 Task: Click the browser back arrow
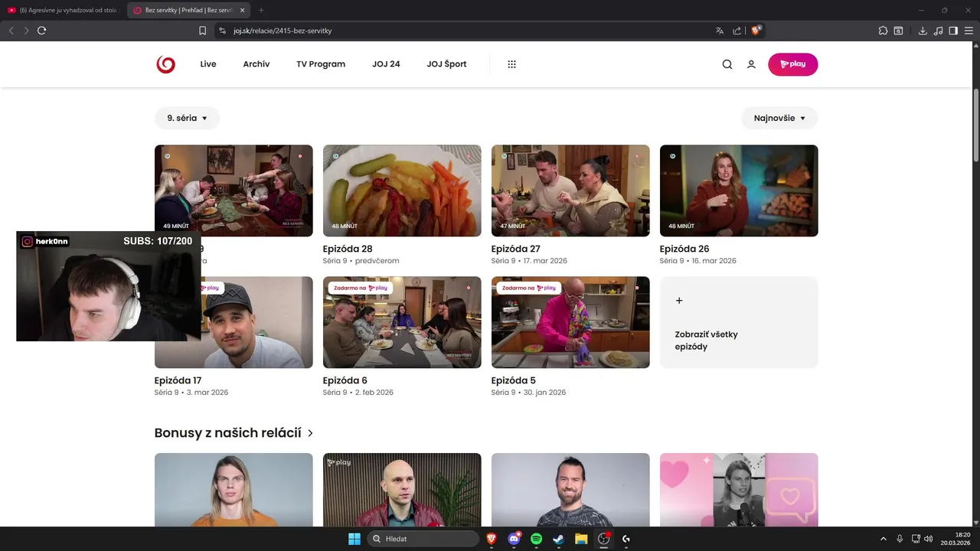pos(11,31)
